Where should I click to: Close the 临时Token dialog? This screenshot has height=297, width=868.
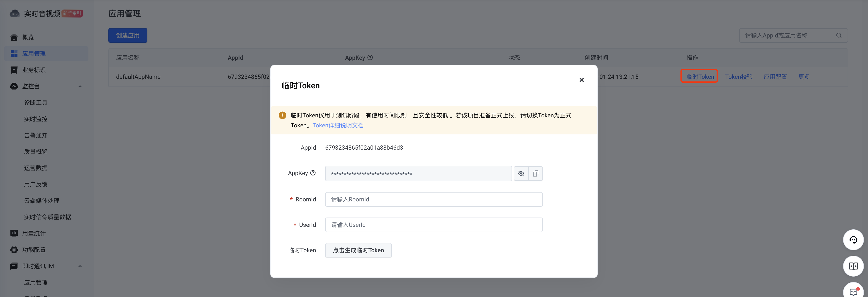[582, 80]
